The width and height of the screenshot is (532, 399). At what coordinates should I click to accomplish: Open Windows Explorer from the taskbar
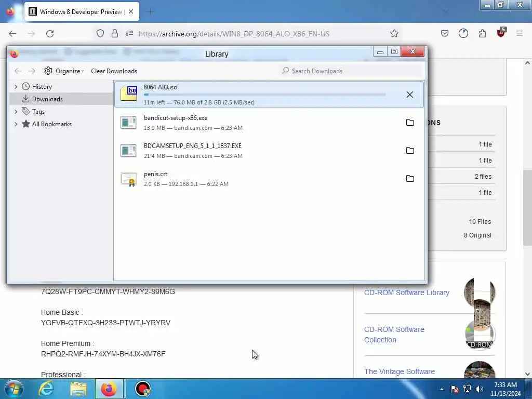tap(78, 389)
